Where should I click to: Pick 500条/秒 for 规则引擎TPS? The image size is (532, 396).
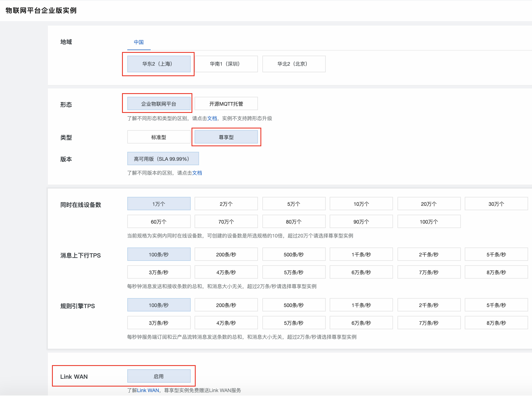coord(294,305)
